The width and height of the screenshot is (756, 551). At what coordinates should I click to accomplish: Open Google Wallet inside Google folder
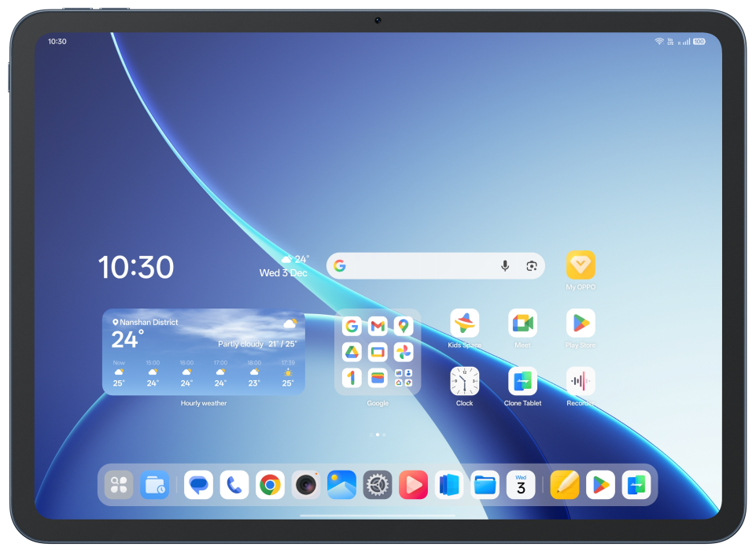point(378,378)
